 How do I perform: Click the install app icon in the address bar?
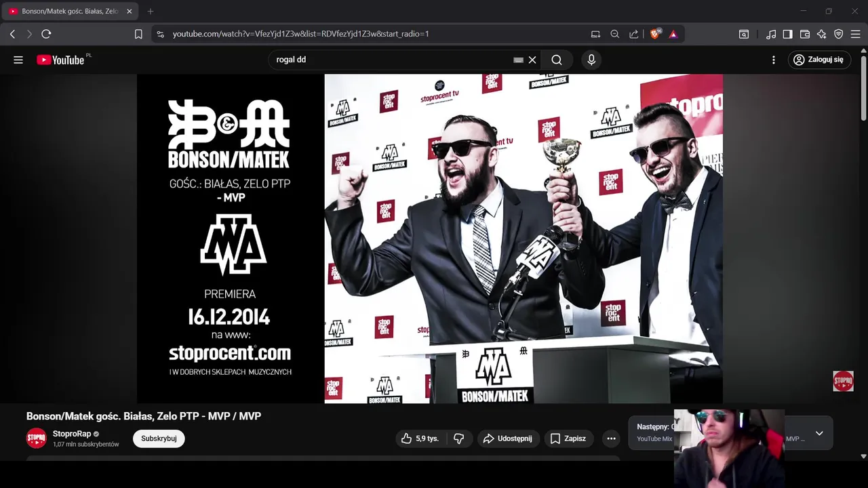595,34
